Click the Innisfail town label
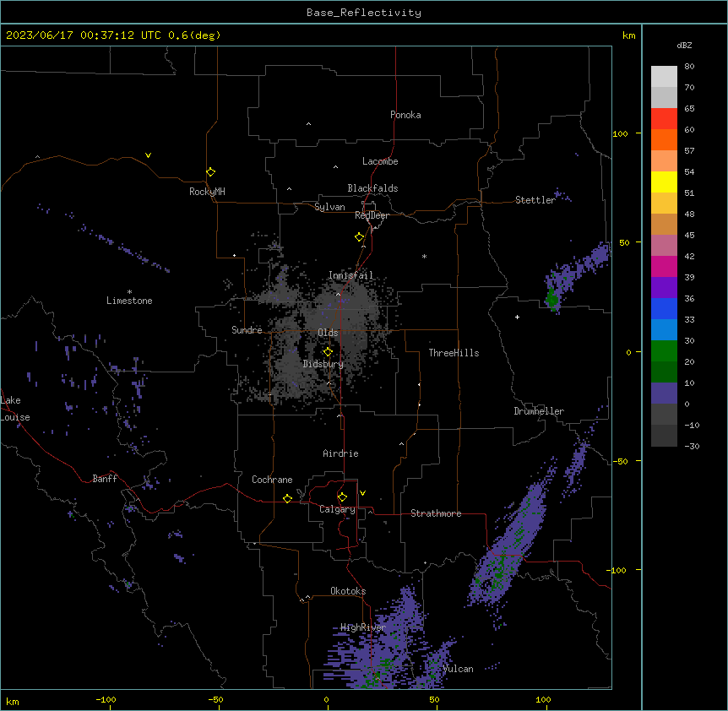Viewport: 728px width, 711px height. tap(350, 275)
